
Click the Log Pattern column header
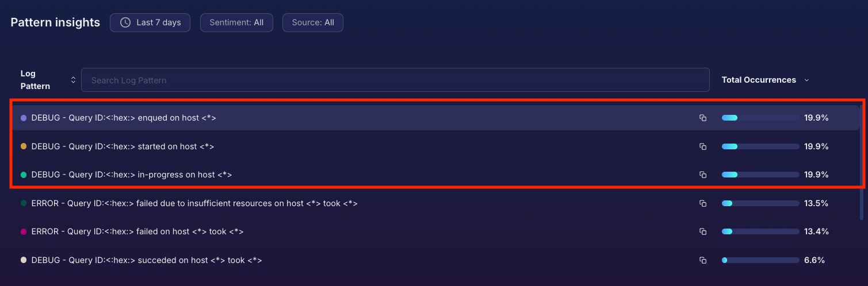point(35,80)
